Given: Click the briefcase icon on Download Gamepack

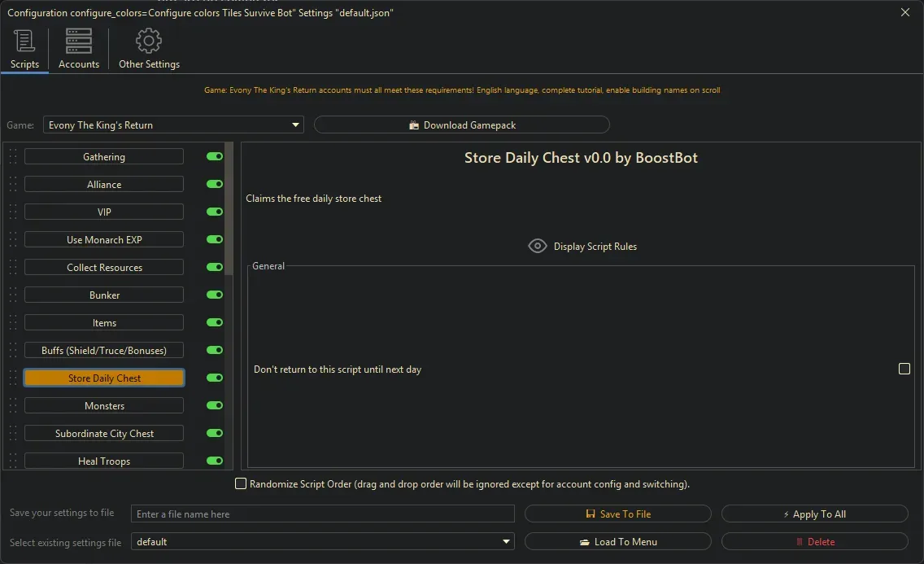Looking at the screenshot, I should click(415, 125).
